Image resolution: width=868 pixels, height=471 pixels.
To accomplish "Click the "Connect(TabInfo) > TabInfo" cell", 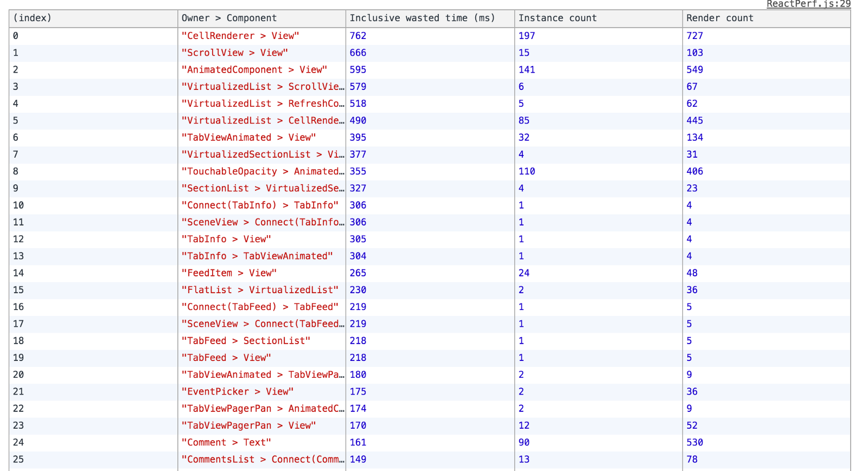I will (260, 205).
